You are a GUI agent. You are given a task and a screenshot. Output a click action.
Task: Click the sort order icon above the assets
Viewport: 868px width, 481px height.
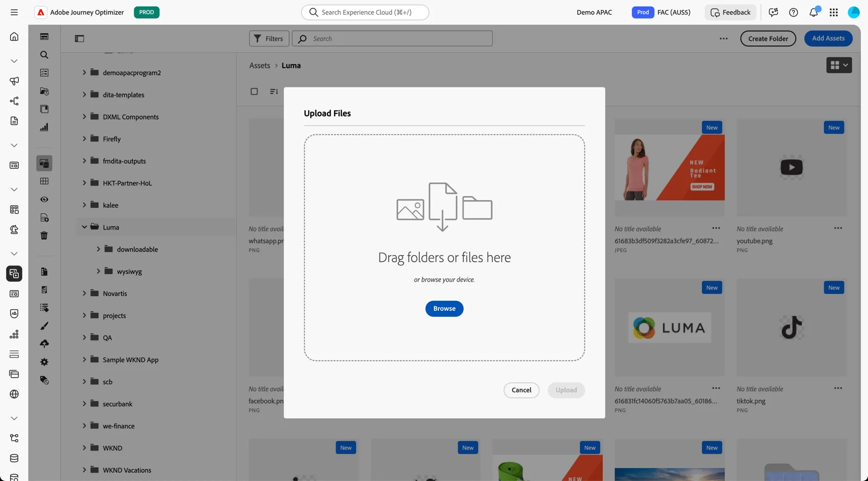coord(274,91)
